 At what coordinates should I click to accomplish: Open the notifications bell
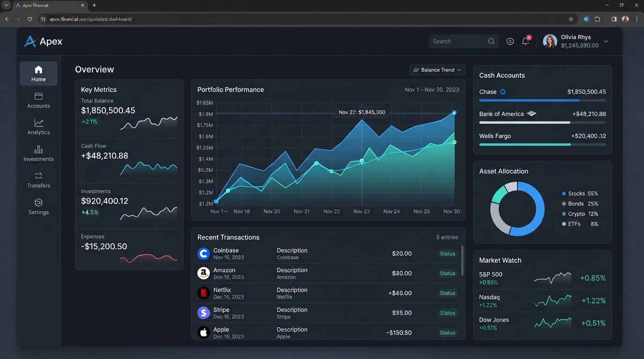(526, 41)
